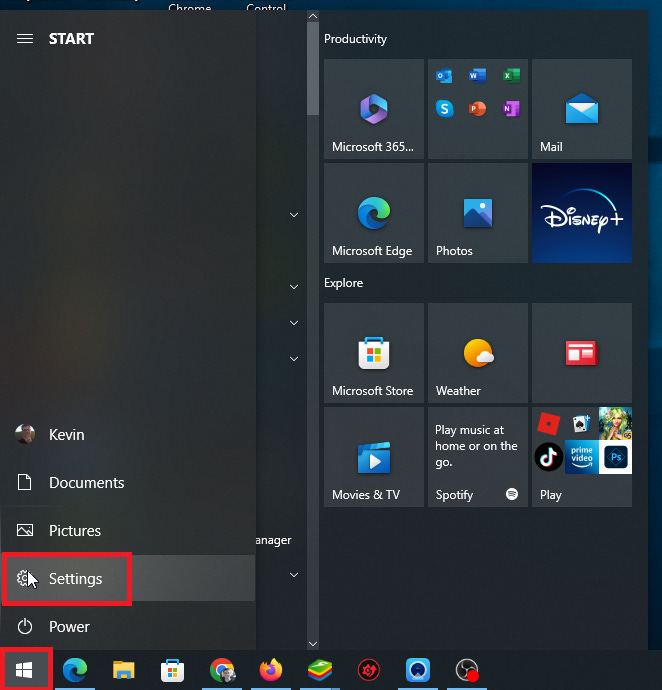The height and width of the screenshot is (690, 662).
Task: Launch Word from the Office folder tile
Action: 478,76
